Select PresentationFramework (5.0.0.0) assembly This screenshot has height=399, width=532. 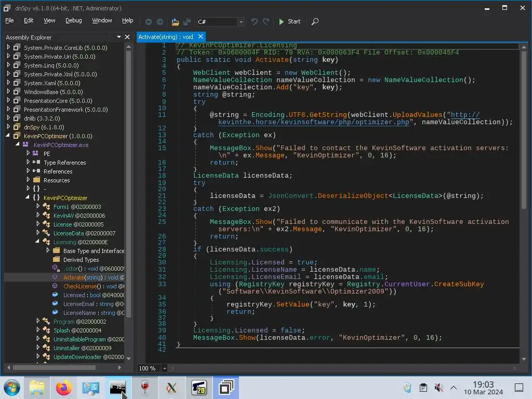[x=65, y=110]
